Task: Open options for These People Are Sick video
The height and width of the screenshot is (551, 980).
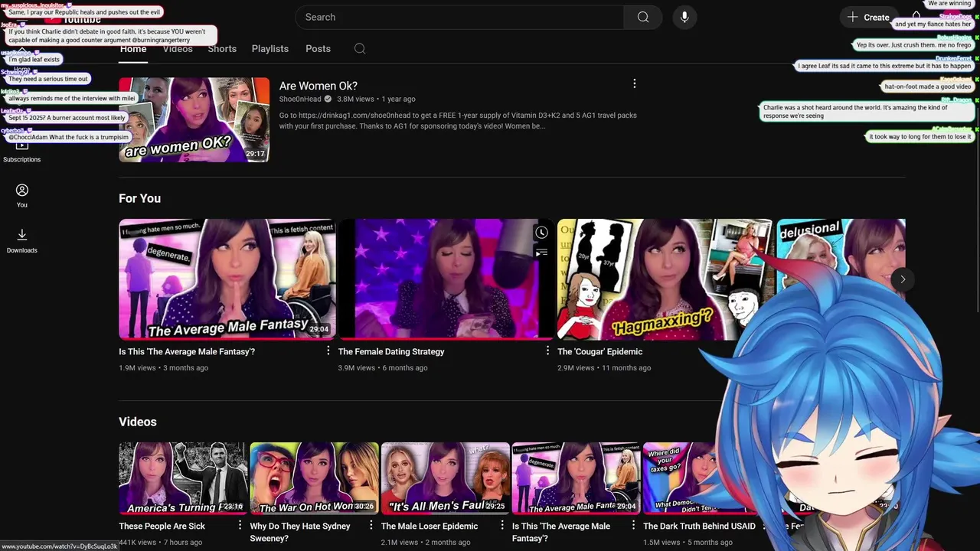Action: click(240, 525)
